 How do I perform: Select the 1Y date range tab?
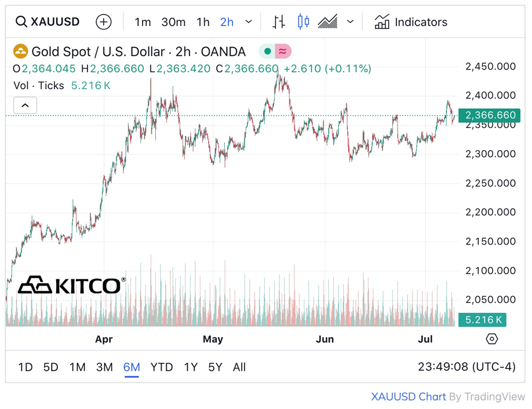tap(191, 367)
